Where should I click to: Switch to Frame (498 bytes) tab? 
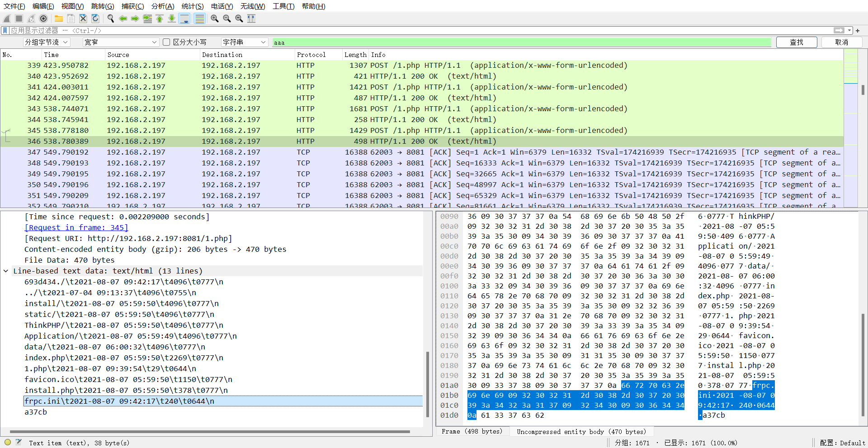point(472,432)
